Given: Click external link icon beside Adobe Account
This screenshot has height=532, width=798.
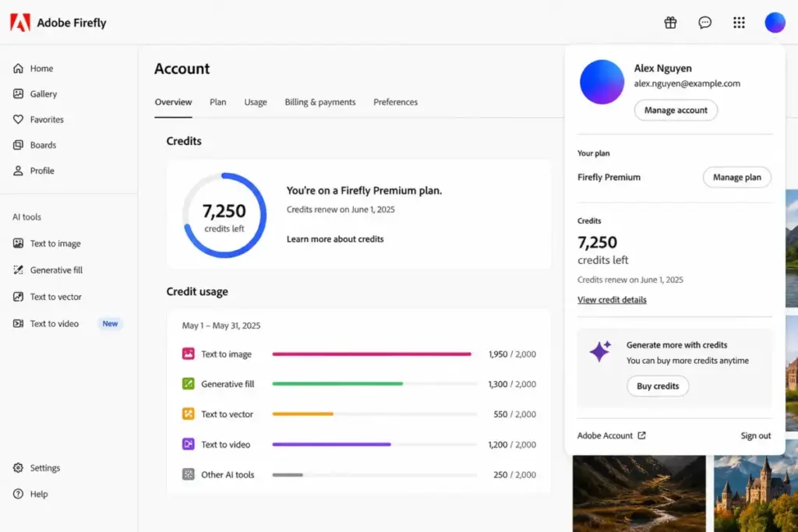Looking at the screenshot, I should 642,435.
